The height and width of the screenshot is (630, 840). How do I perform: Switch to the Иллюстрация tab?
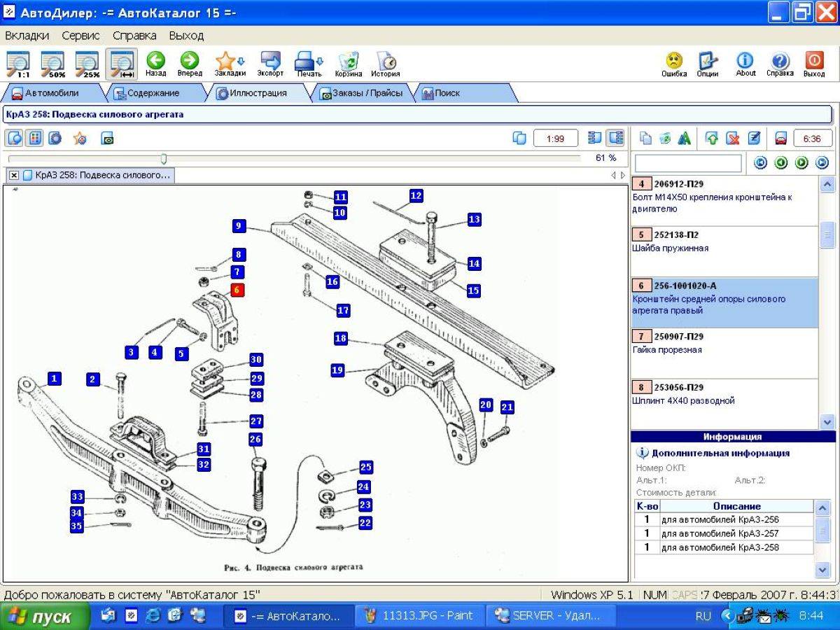[x=258, y=93]
